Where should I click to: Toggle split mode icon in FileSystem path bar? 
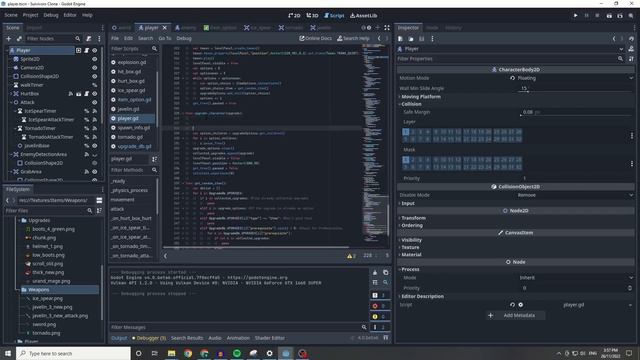tap(99, 200)
